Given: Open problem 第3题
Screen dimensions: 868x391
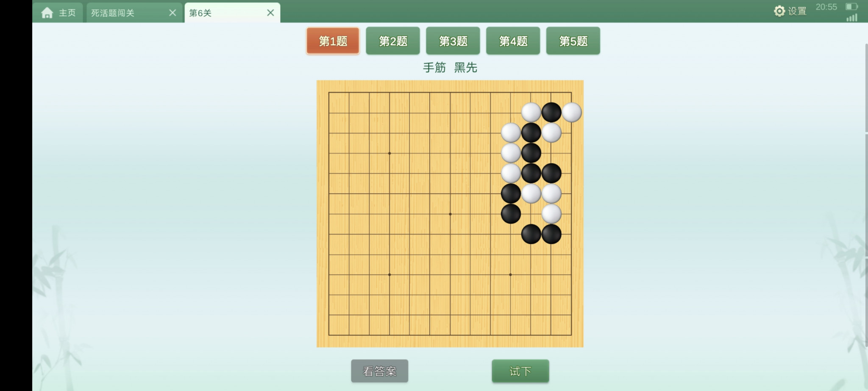Looking at the screenshot, I should click(453, 41).
